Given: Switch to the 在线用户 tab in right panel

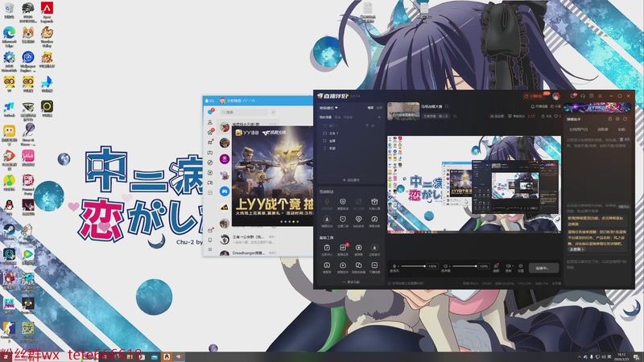Looking at the screenshot, I should (578, 130).
